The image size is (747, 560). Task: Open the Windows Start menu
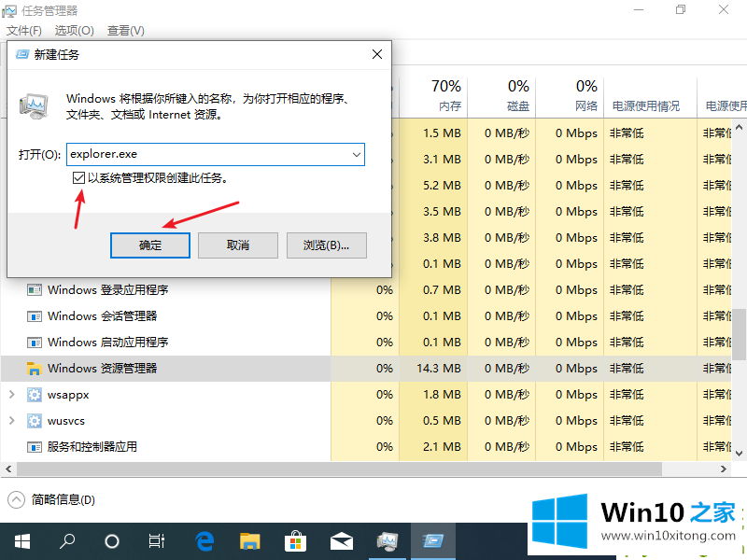point(21,541)
